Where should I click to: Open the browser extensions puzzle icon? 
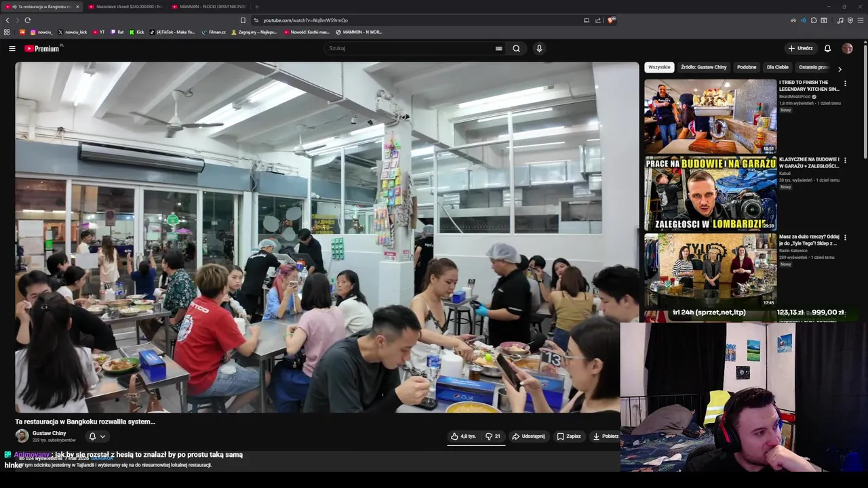pyautogui.click(x=814, y=20)
